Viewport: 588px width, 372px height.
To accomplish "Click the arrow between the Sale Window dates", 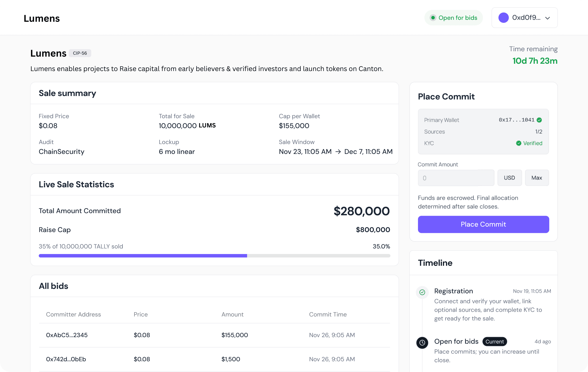I will [338, 152].
